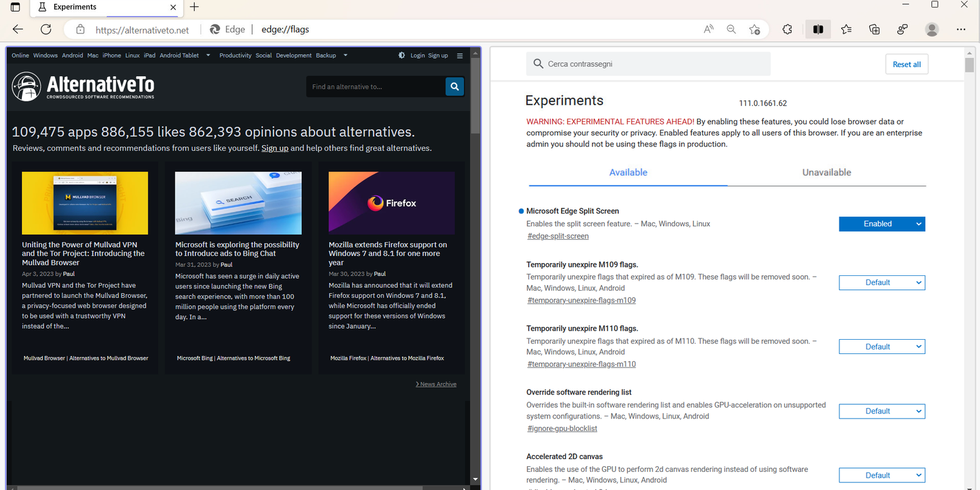Open the Firefox news article thumbnail
980x490 pixels.
391,203
